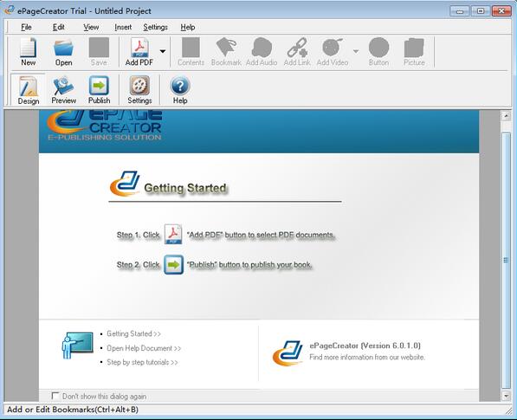Click the Add PDF toolbar icon
Screen dimensions: 517x420
click(139, 48)
